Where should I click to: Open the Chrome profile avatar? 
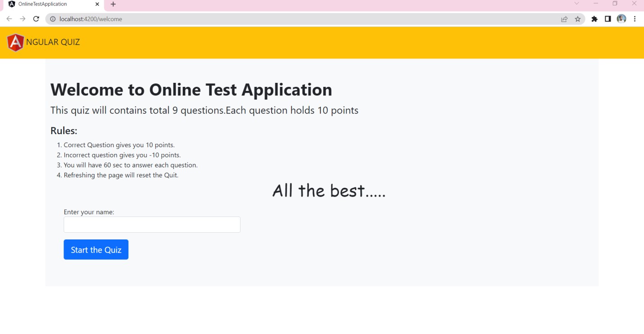tap(621, 19)
